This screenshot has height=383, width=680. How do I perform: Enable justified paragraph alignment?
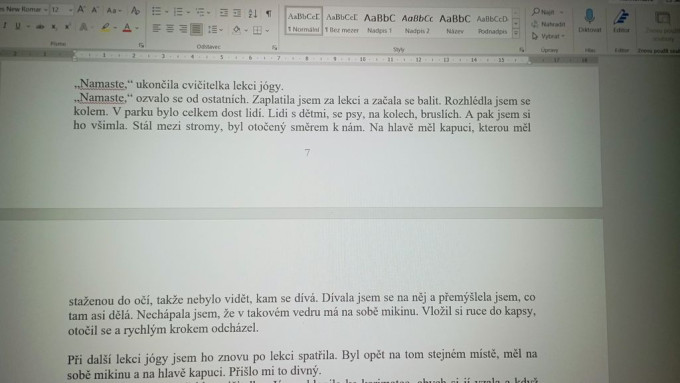[x=196, y=29]
